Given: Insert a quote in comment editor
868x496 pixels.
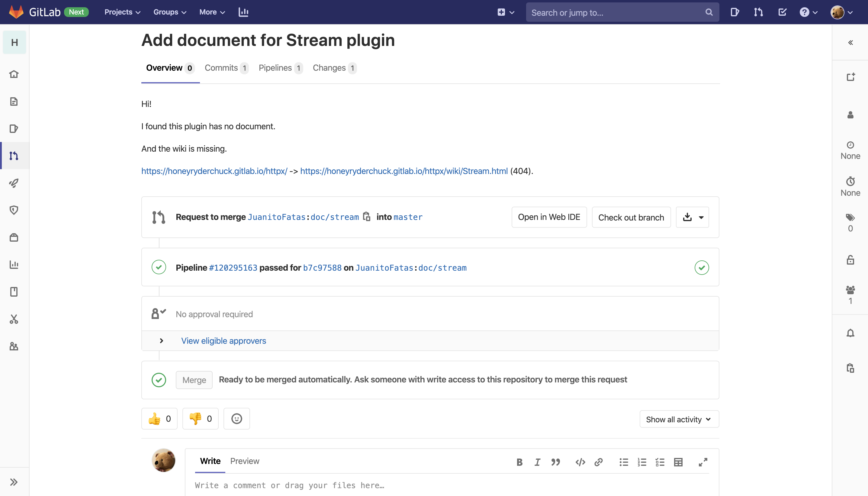Looking at the screenshot, I should point(555,462).
